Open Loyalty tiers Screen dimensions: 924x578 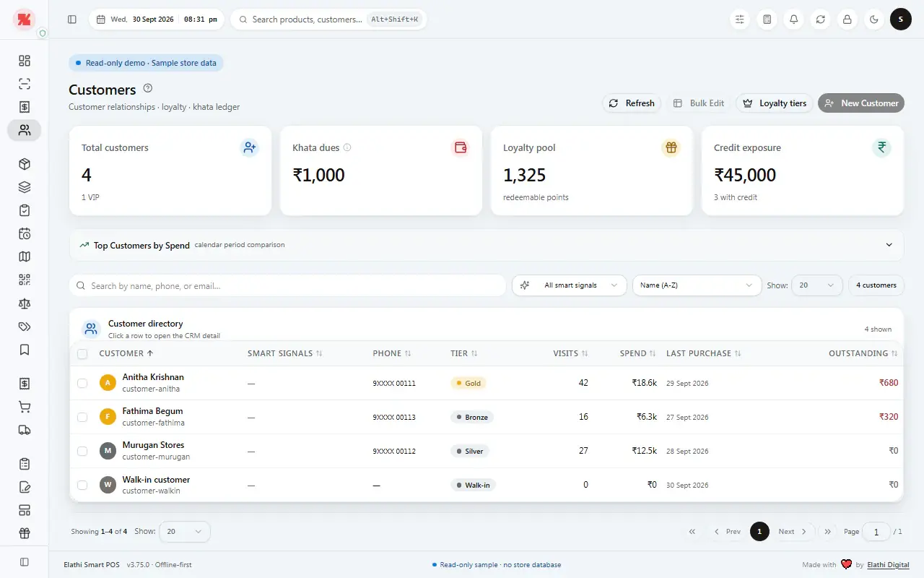[x=775, y=103]
